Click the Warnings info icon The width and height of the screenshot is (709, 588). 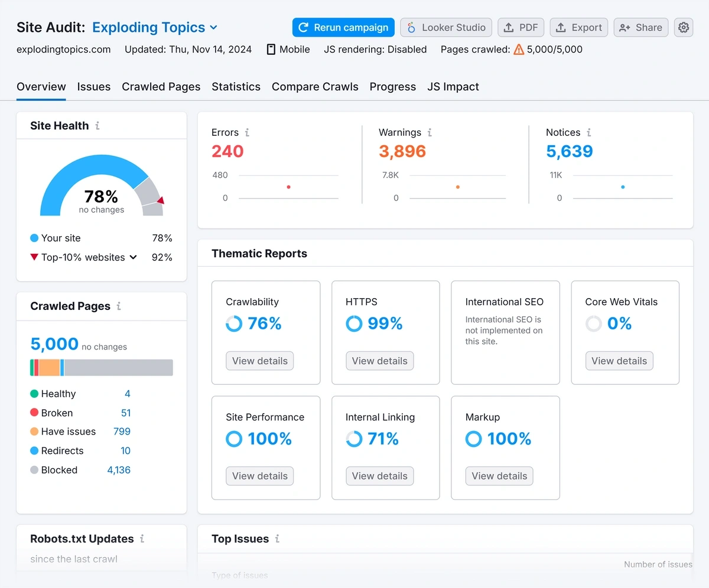pos(430,132)
